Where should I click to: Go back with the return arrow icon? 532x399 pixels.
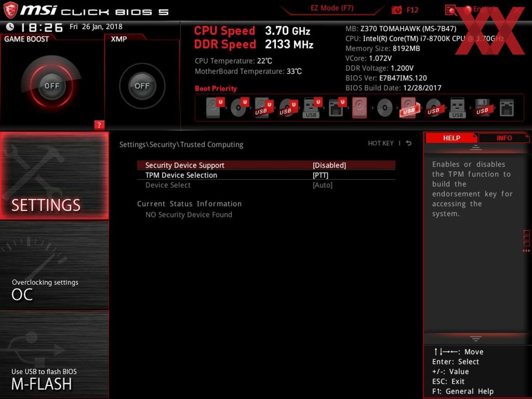[408, 143]
